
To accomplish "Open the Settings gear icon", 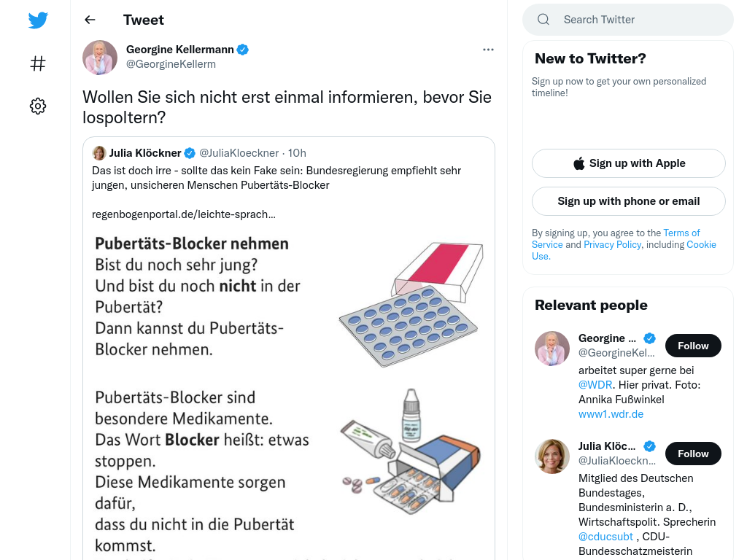I will [x=38, y=106].
